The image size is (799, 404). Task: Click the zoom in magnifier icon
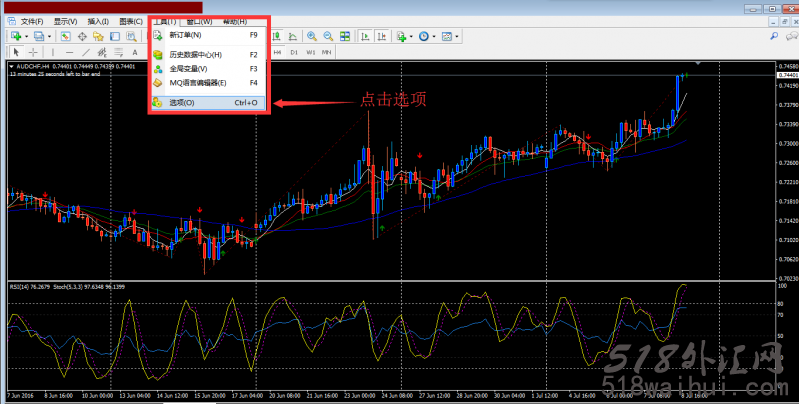point(313,36)
